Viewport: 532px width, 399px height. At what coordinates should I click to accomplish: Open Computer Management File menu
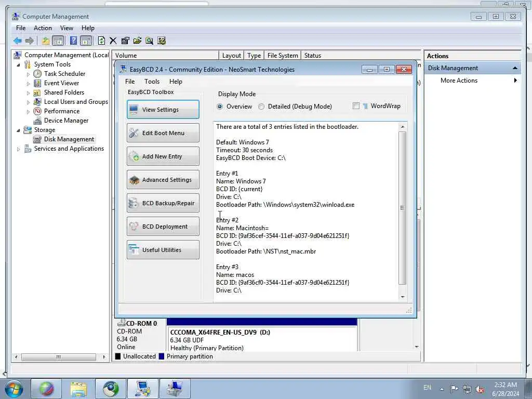(21, 28)
